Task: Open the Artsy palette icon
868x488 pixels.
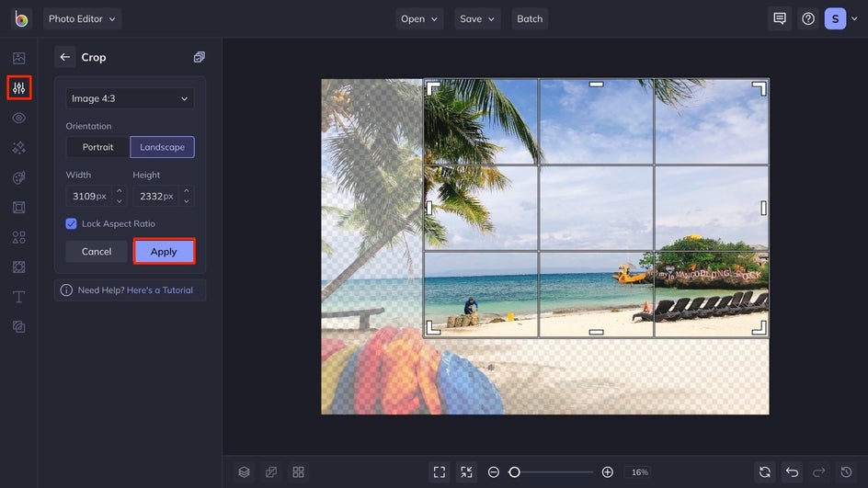Action: (x=18, y=177)
